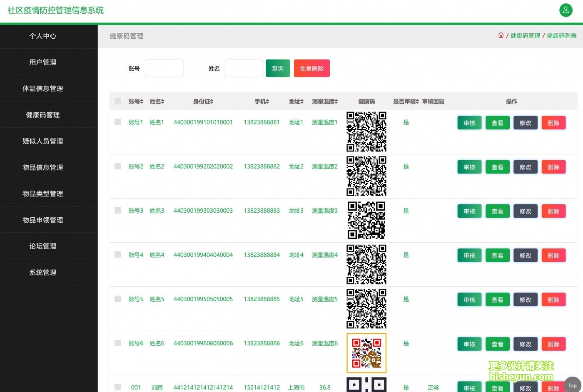Click 健康码列表 breadcrumb link
This screenshot has height=392, width=583.
click(562, 36)
